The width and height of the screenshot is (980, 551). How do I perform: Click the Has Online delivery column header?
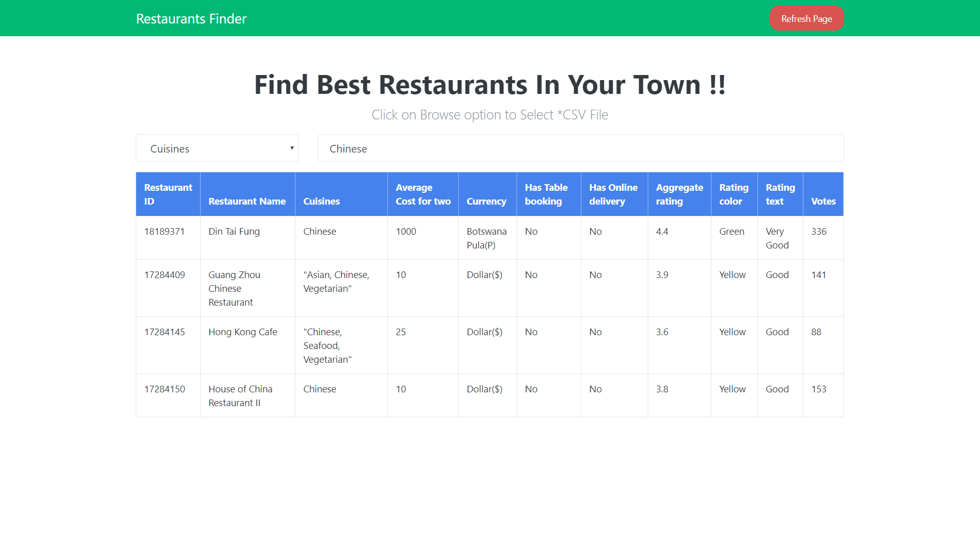[613, 194]
